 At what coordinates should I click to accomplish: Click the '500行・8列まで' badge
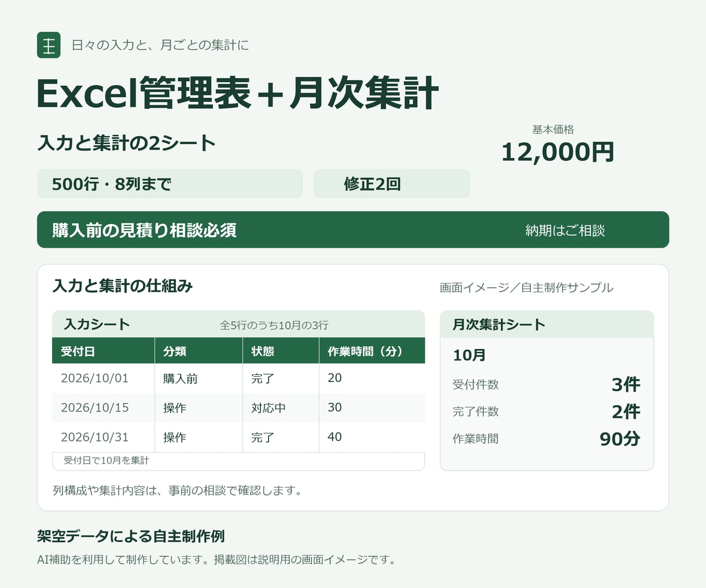point(170,184)
